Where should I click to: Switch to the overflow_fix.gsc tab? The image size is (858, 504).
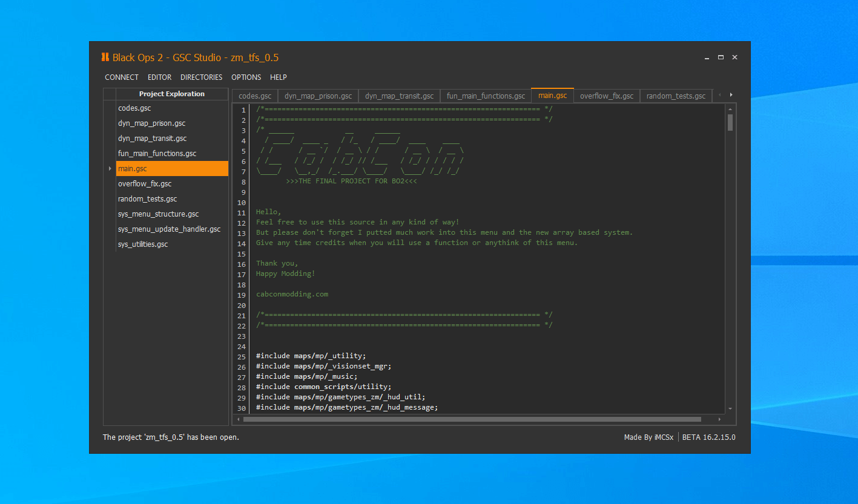pyautogui.click(x=606, y=96)
